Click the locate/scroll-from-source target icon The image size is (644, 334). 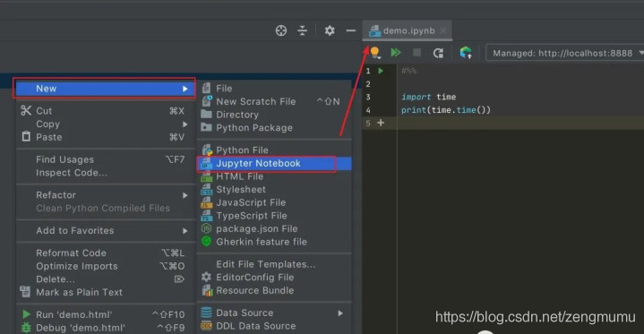[281, 30]
